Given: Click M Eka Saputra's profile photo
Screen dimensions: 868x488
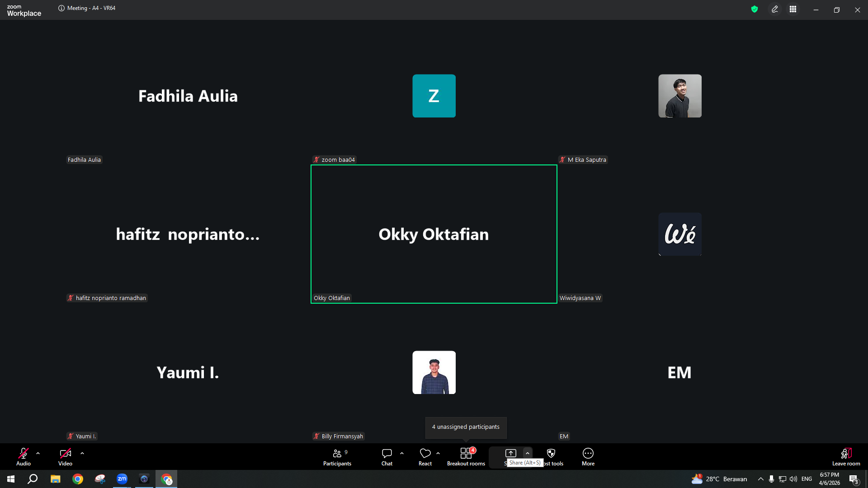Looking at the screenshot, I should [x=680, y=96].
